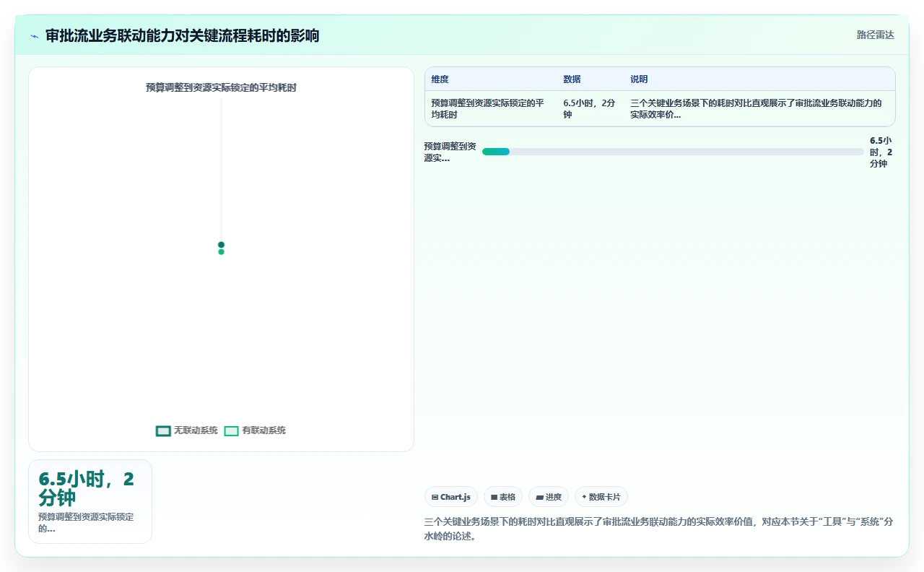
Task: Click the table cell 6.5小时，2分钟
Action: [590, 109]
